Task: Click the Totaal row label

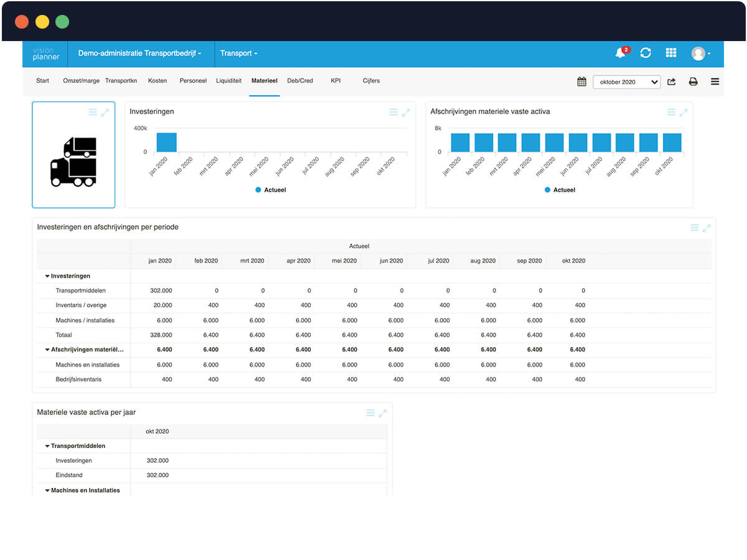Action: 63,335
